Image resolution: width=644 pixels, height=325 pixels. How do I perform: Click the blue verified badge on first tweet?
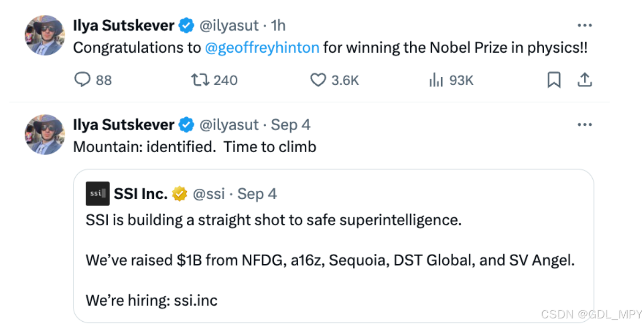point(187,25)
